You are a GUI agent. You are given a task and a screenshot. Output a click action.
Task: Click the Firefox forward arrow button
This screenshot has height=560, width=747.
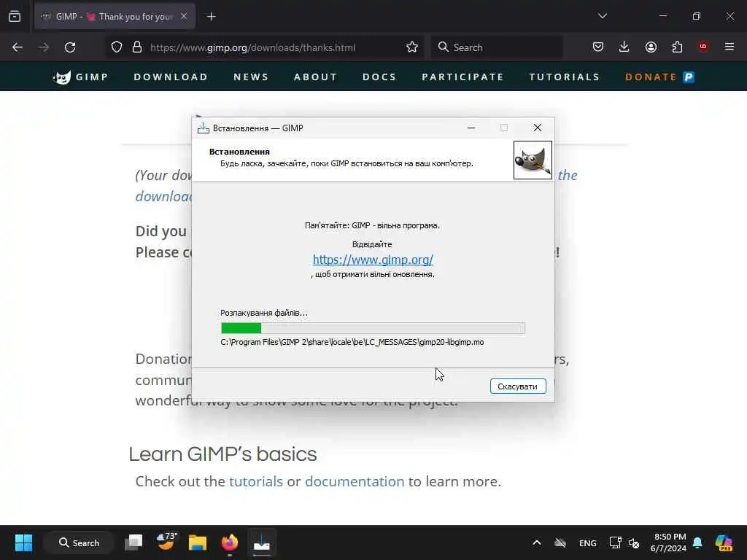point(44,47)
